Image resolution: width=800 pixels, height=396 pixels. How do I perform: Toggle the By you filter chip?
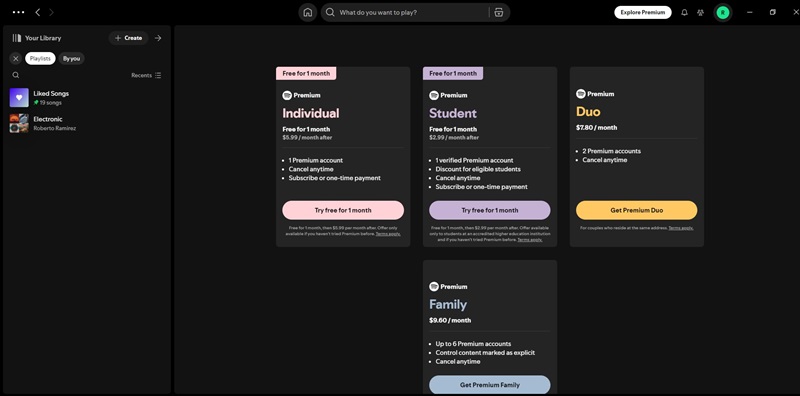pyautogui.click(x=71, y=59)
